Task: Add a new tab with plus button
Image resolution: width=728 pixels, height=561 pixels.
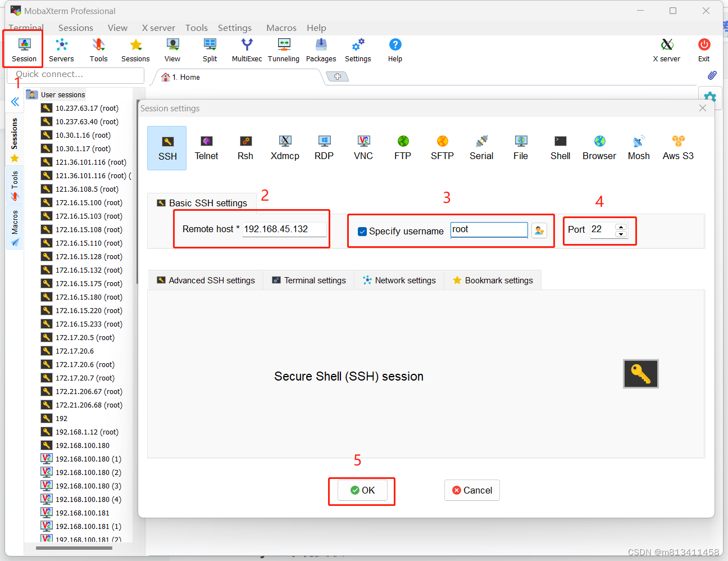Action: 338,76
